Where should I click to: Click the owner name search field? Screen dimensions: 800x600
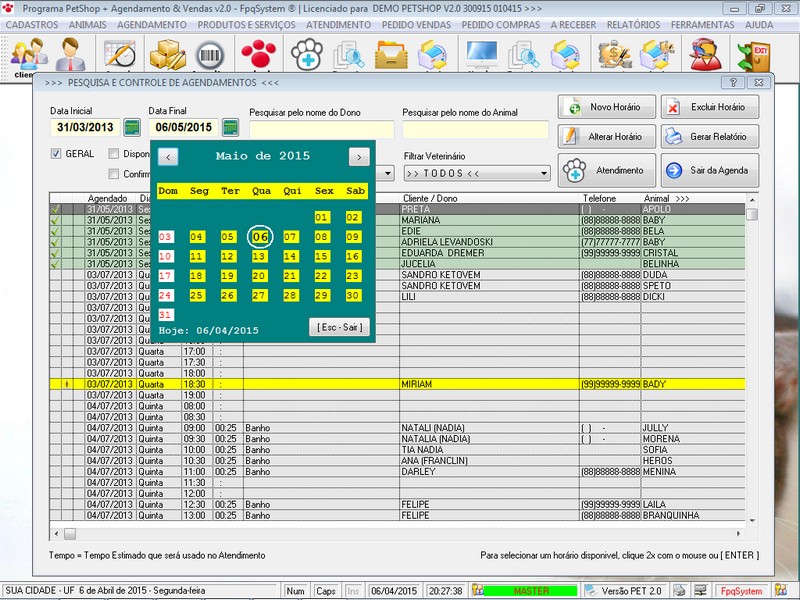(321, 130)
